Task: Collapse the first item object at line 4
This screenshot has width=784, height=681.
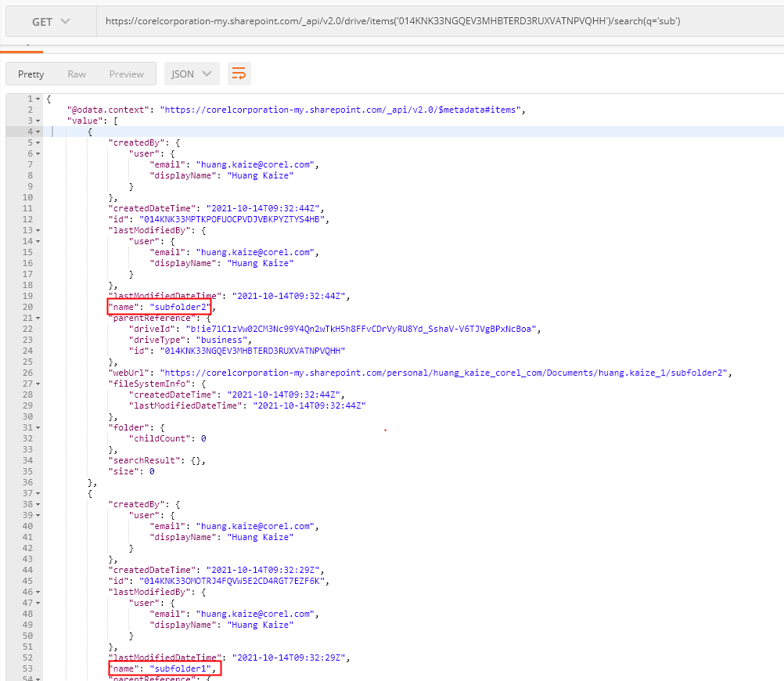Action: click(x=37, y=132)
